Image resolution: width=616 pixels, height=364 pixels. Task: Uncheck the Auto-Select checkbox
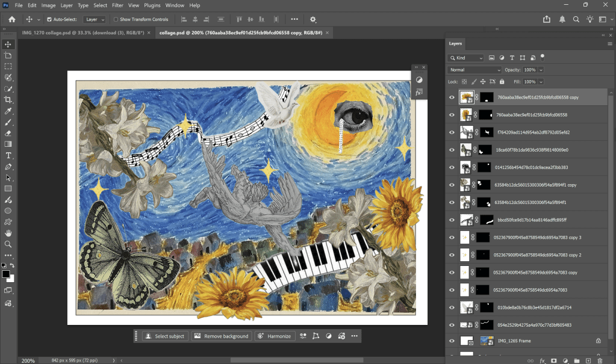pos(49,19)
